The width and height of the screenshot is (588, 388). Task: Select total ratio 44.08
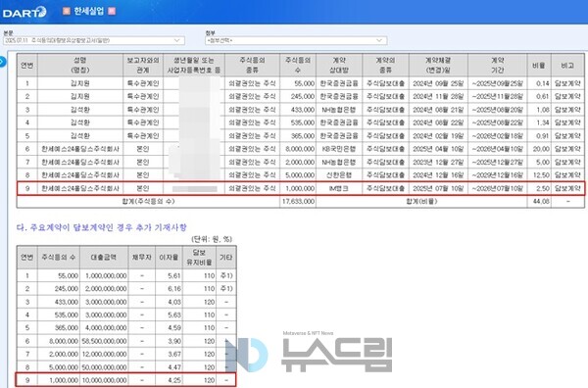coord(541,201)
